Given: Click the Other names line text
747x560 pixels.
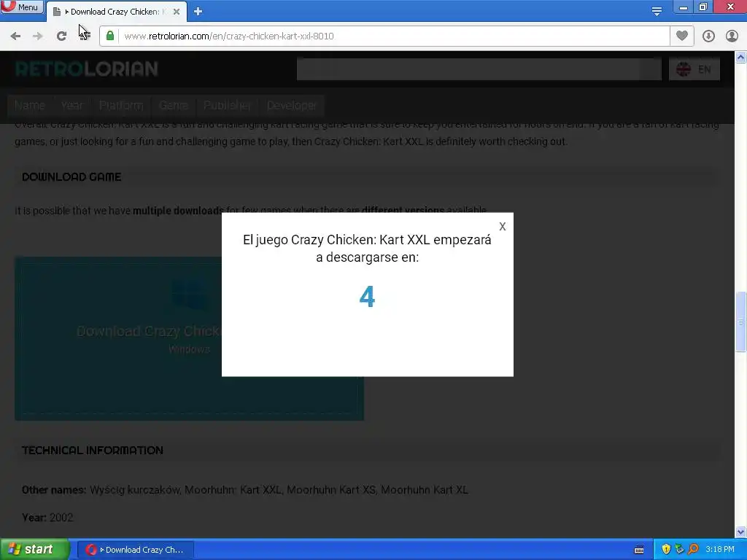Looking at the screenshot, I should (x=245, y=489).
